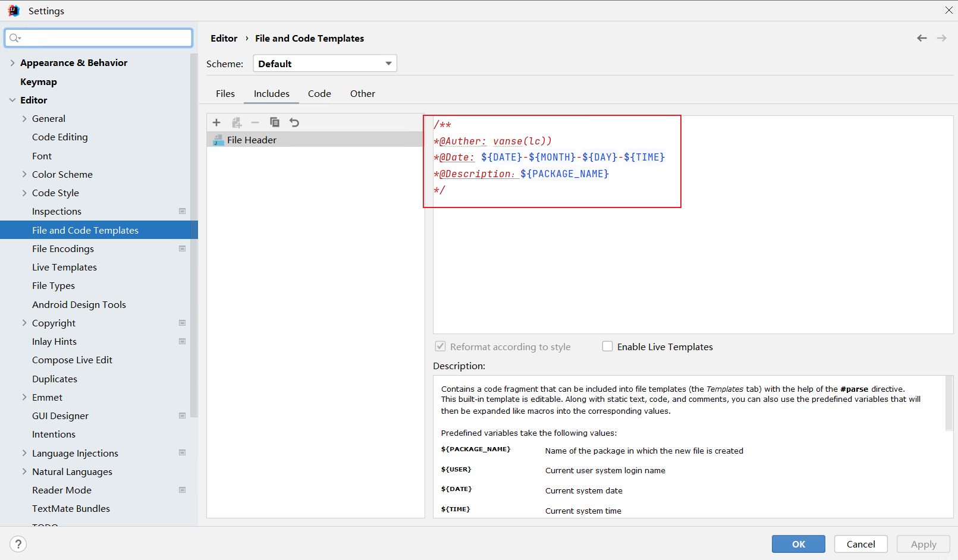This screenshot has height=560, width=958.
Task: Open the Duplicates settings
Action: [55, 379]
